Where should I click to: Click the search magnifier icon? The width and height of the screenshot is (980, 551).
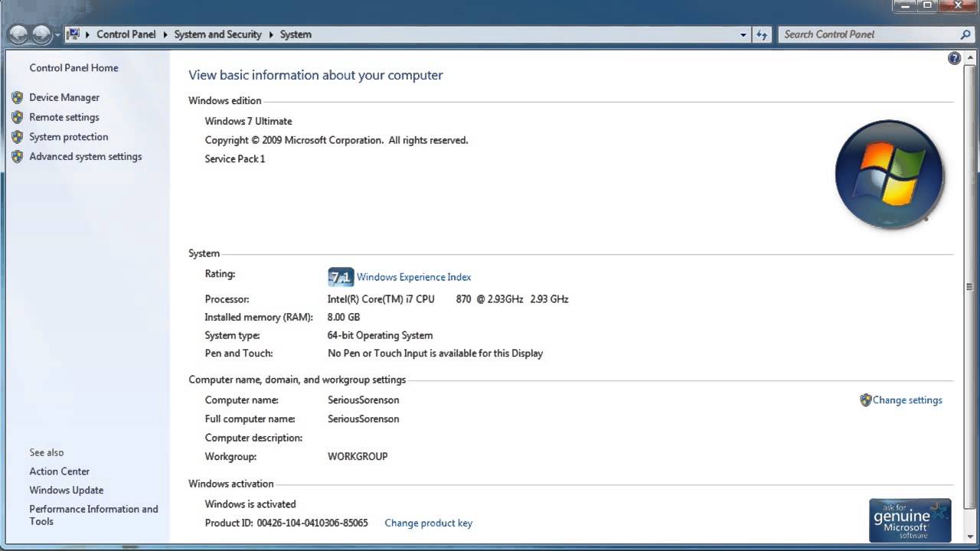click(x=965, y=34)
